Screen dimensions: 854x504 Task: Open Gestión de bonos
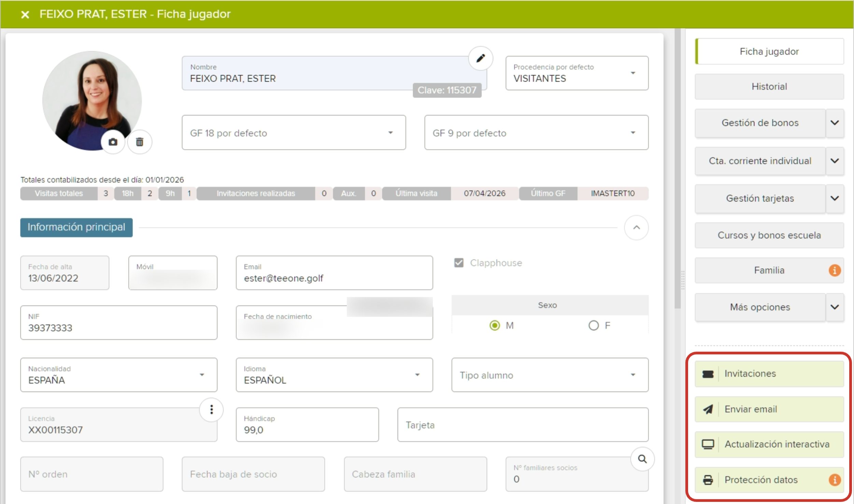tap(760, 123)
